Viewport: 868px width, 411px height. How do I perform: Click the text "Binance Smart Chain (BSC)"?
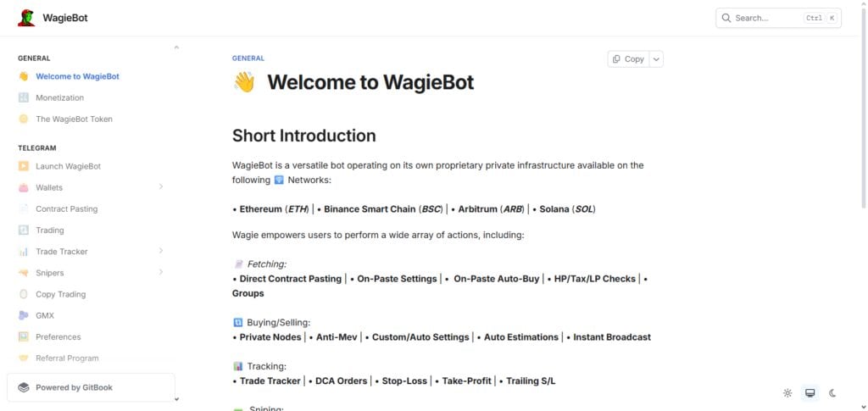384,209
